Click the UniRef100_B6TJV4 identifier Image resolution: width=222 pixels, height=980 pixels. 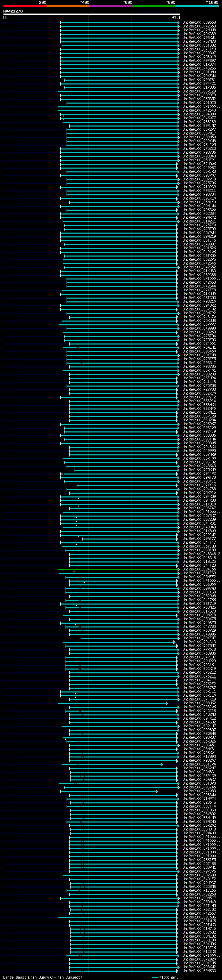point(199,765)
